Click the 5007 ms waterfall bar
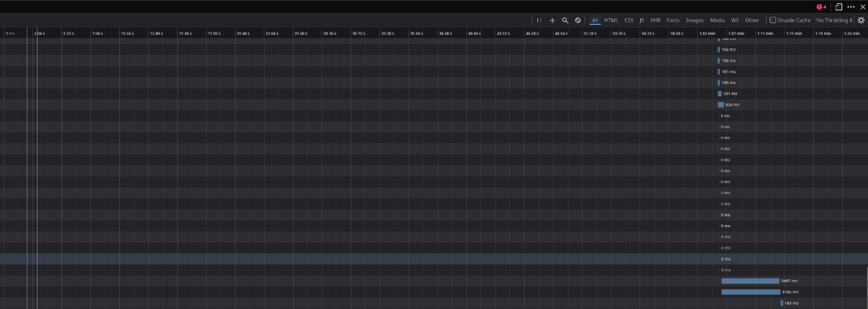The height and width of the screenshot is (309, 868). pyautogui.click(x=749, y=281)
